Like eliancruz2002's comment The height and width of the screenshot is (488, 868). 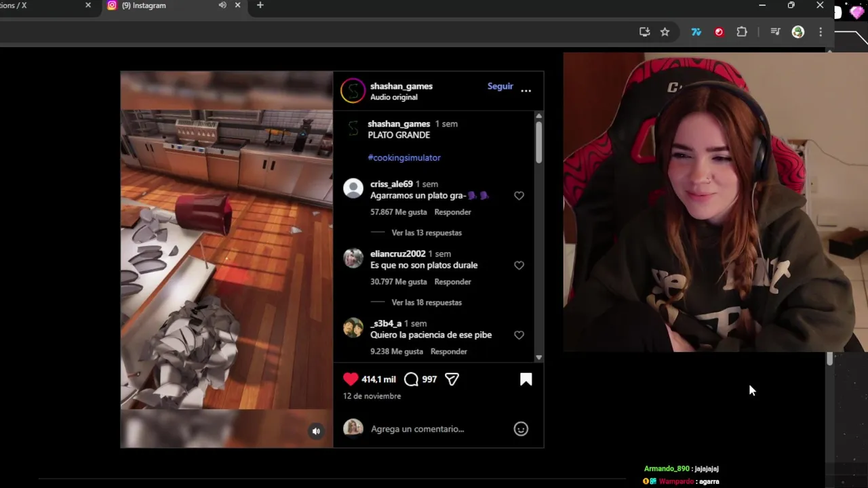click(519, 265)
